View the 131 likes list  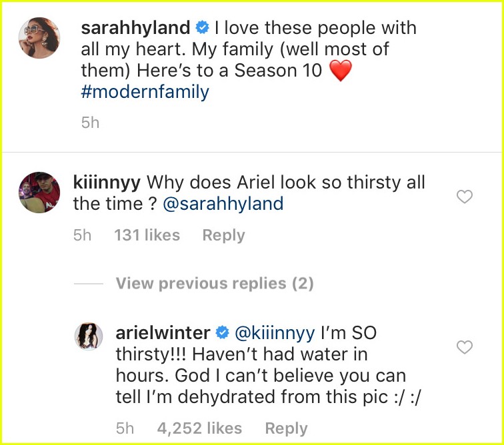coord(147,235)
